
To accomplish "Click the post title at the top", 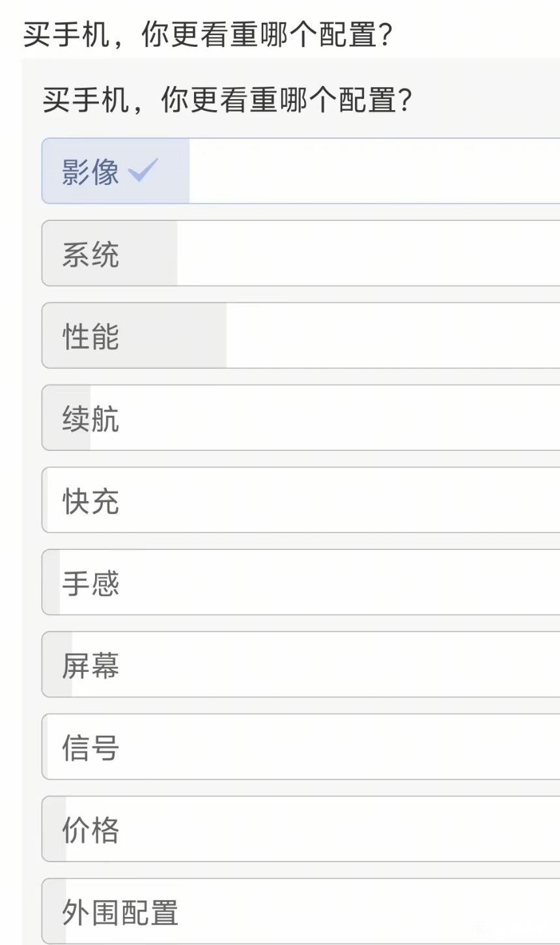I will [208, 36].
